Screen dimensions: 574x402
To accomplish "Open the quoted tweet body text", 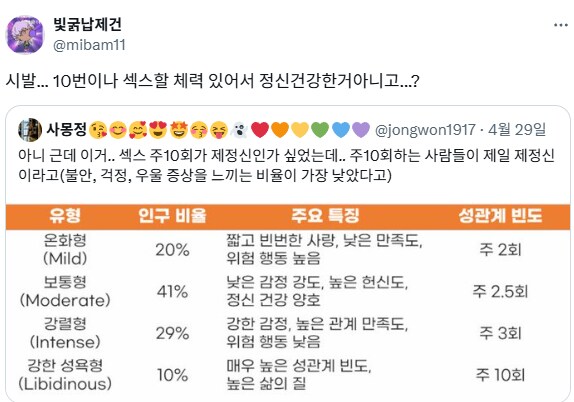I will coord(286,165).
